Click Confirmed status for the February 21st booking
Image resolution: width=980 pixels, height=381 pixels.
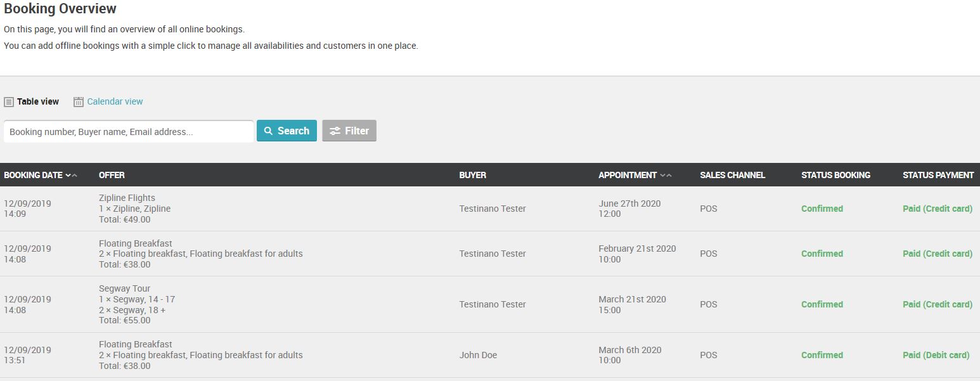tap(822, 254)
